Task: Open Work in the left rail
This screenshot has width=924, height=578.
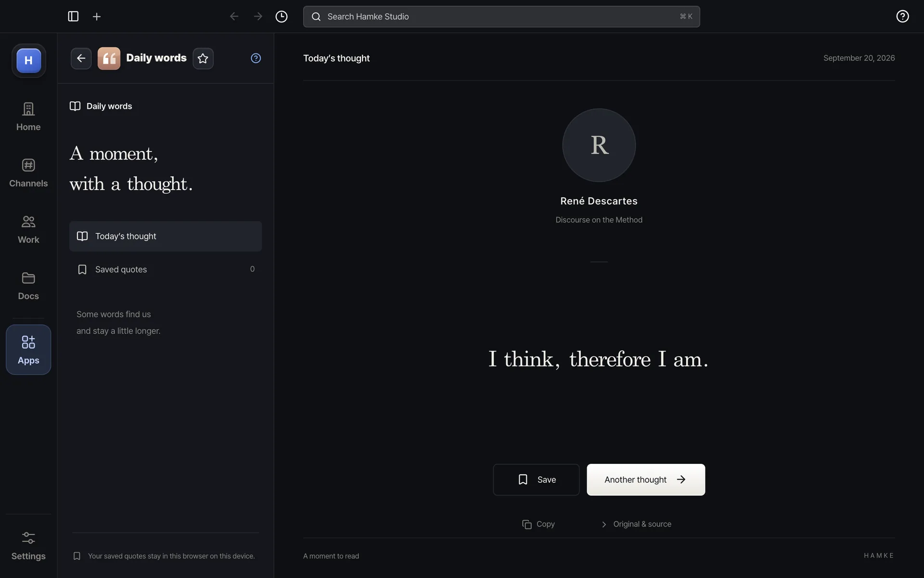Action: [28, 229]
